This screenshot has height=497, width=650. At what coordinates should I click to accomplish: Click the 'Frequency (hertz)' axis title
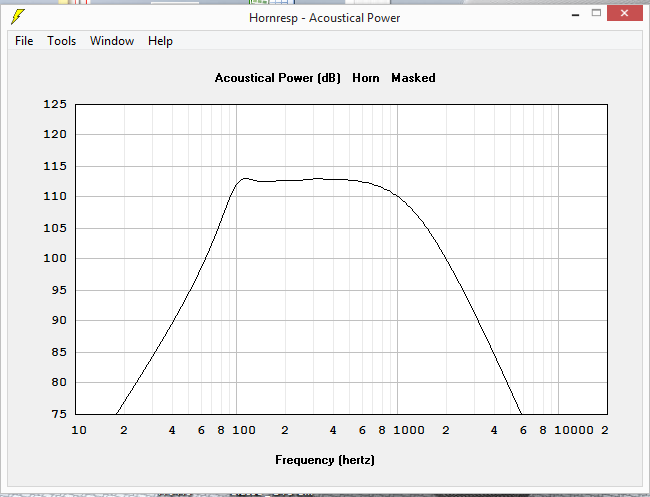coord(325,460)
